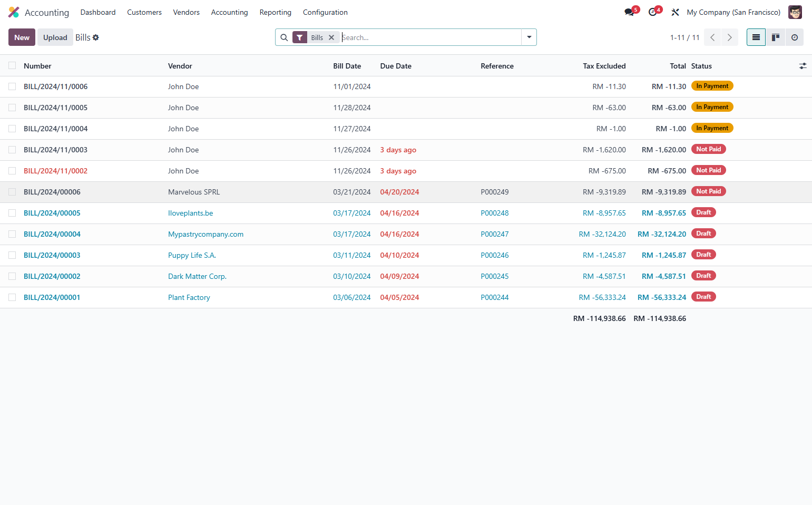The height and width of the screenshot is (505, 812).
Task: Open optional columns adjust icon
Action: (x=803, y=66)
